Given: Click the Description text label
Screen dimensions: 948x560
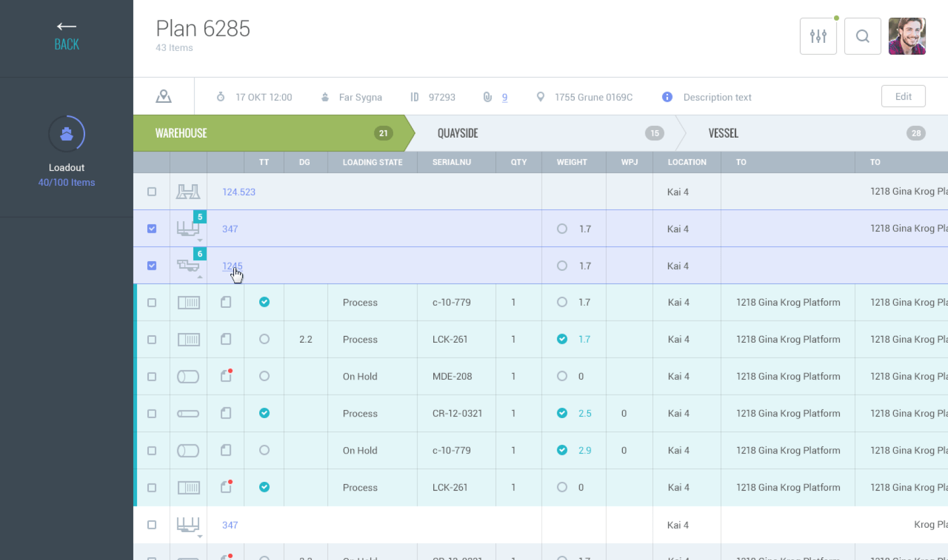Looking at the screenshot, I should pyautogui.click(x=717, y=97).
